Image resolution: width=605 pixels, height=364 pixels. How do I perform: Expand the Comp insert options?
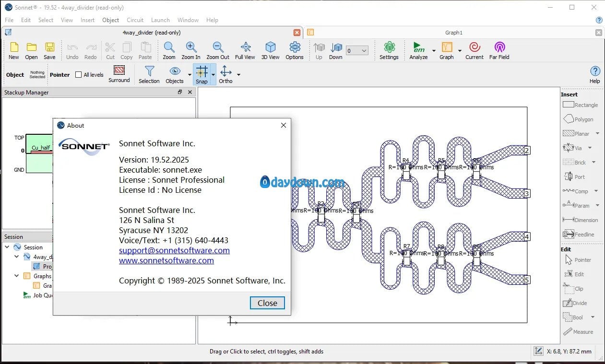tap(596, 191)
